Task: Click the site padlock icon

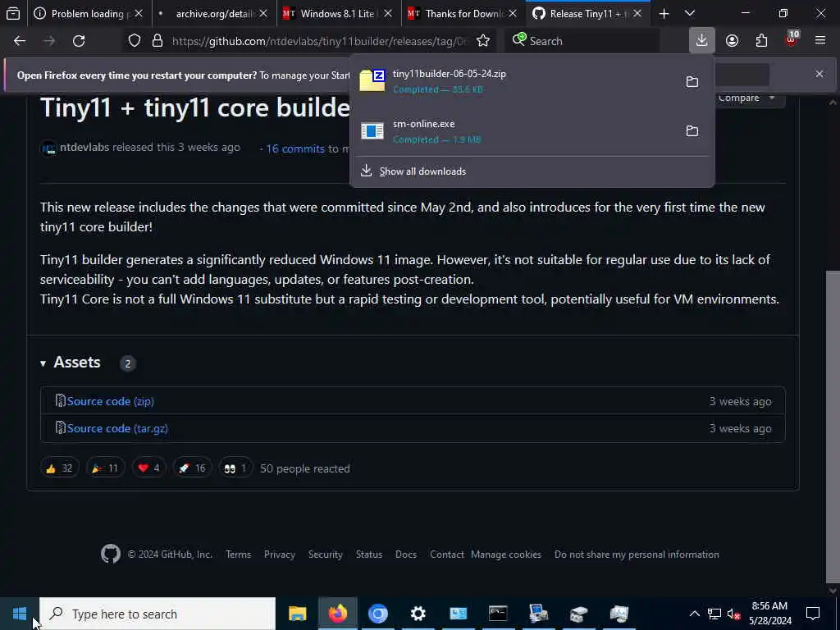Action: click(x=157, y=41)
